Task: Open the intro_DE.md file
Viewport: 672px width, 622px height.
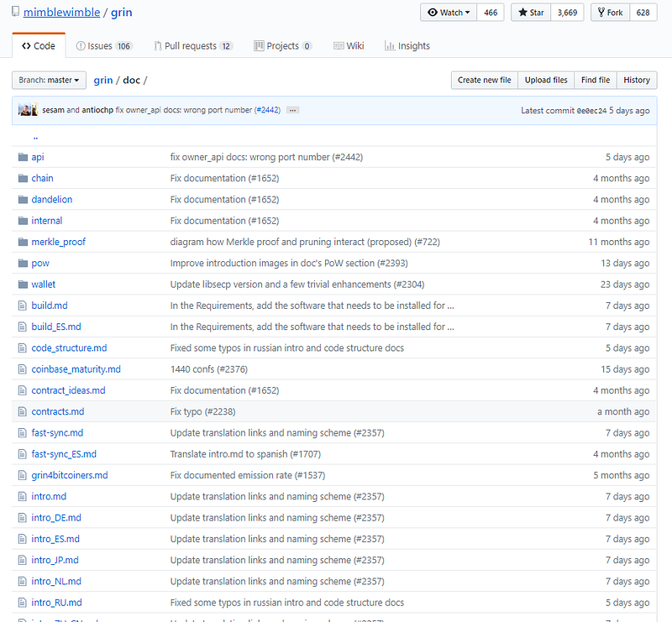Action: (56, 517)
